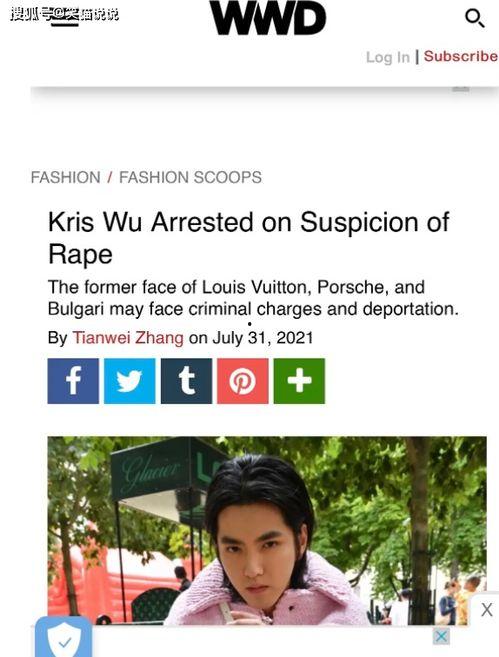
Task: Click the Subscribe link
Action: pos(460,56)
